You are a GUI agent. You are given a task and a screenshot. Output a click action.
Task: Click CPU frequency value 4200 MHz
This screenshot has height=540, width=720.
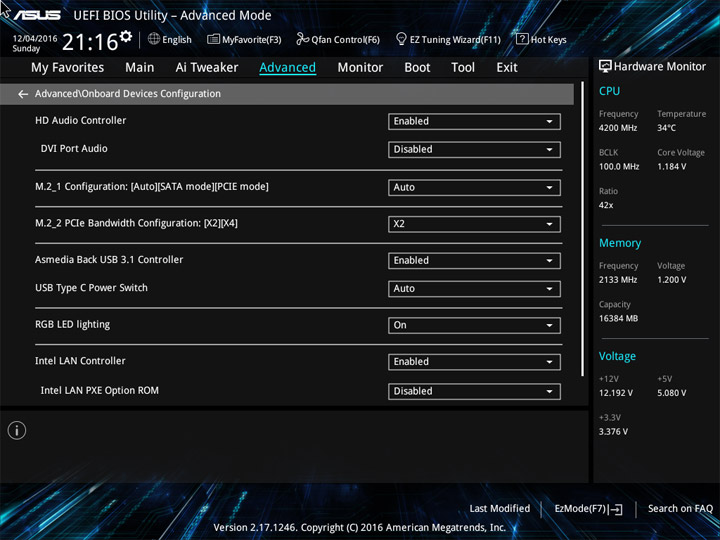tap(618, 128)
